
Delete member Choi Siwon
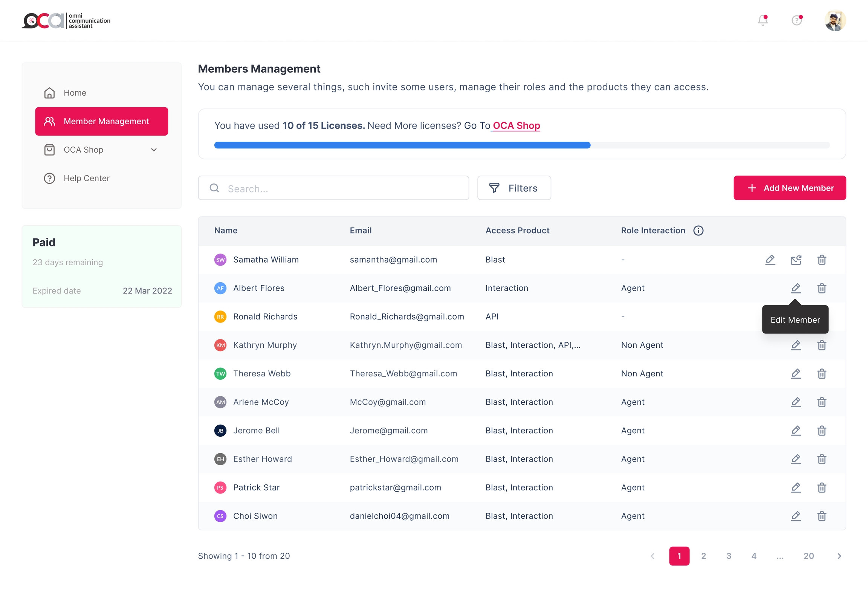click(822, 516)
